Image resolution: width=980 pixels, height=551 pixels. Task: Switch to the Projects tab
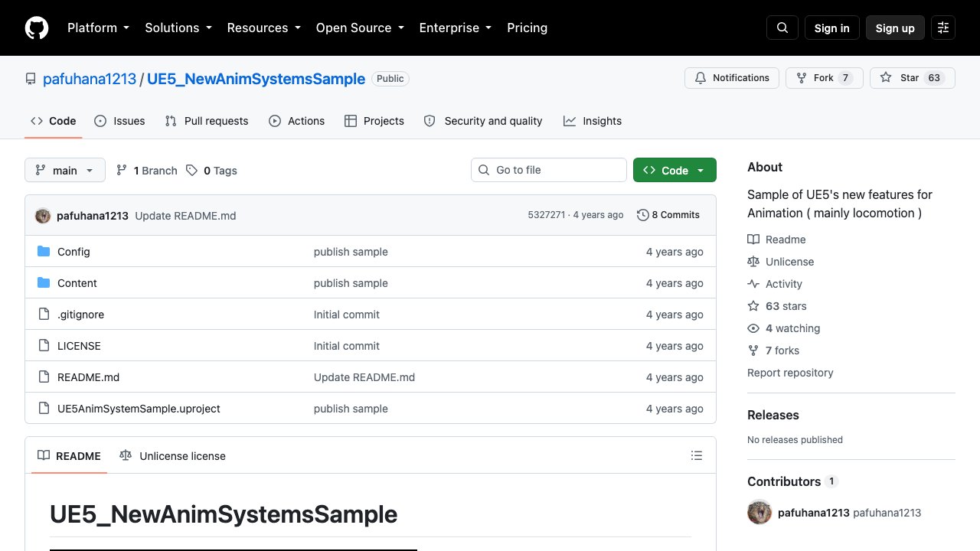(x=374, y=121)
